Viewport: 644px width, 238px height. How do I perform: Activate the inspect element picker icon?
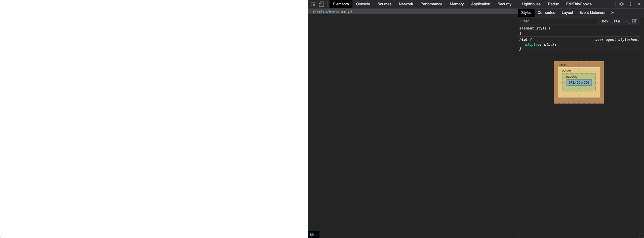313,4
